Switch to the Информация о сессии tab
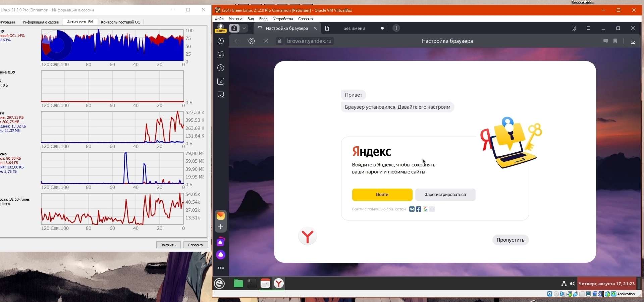 pyautogui.click(x=41, y=22)
